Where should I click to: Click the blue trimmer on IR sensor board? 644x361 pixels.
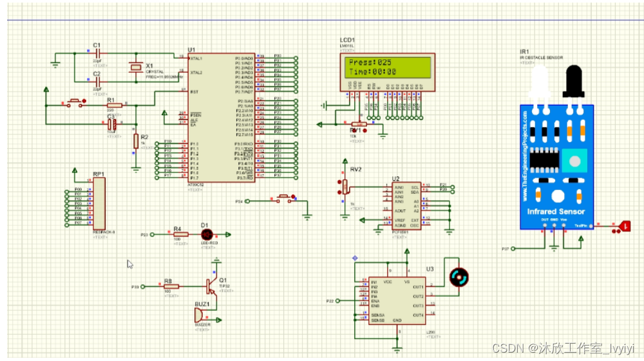click(574, 161)
